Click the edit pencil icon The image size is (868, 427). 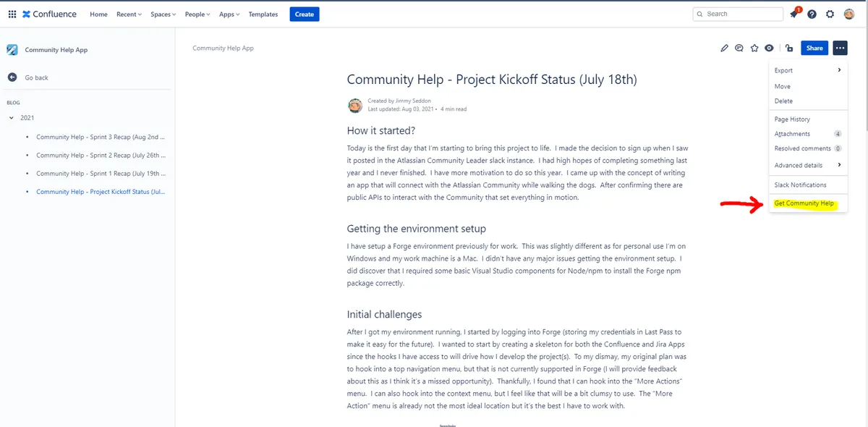click(724, 48)
